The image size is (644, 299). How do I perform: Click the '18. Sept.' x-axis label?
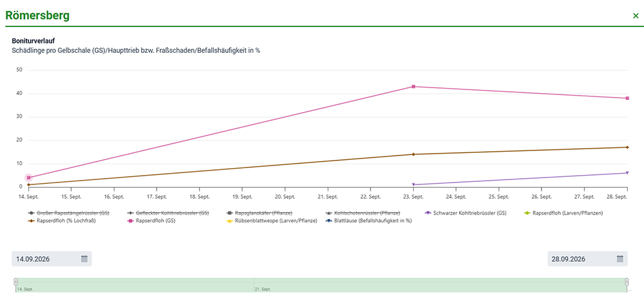(199, 197)
